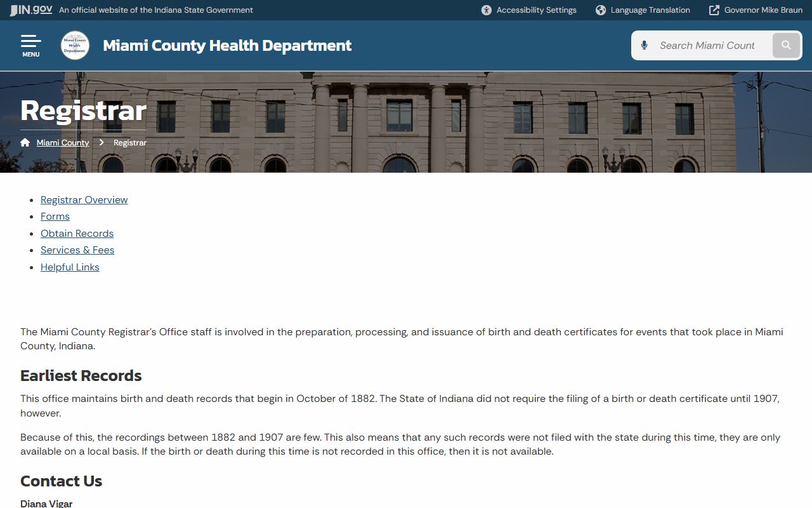Screen dimensions: 812x508
Task: Click the Earliest Records heading
Action: [x=81, y=376]
